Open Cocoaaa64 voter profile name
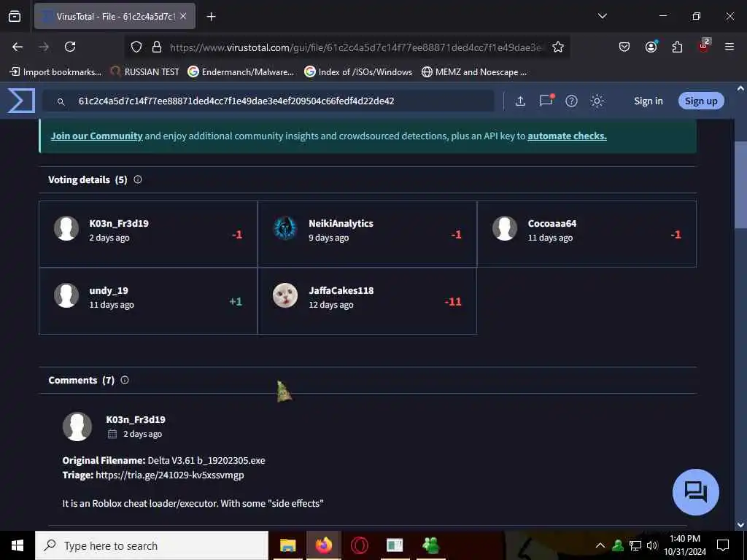The image size is (747, 560). pos(552,223)
